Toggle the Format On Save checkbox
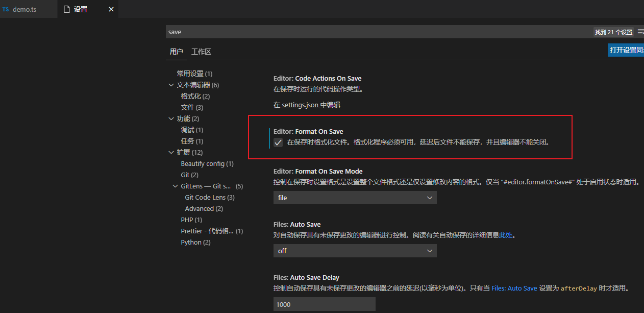Image resolution: width=644 pixels, height=313 pixels. 278,142
